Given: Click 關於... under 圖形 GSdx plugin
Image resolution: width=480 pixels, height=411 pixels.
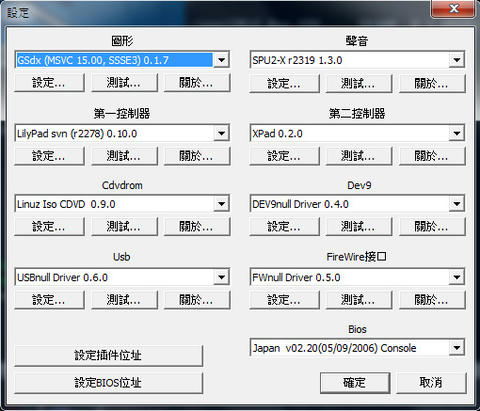Looking at the screenshot, I should (197, 83).
